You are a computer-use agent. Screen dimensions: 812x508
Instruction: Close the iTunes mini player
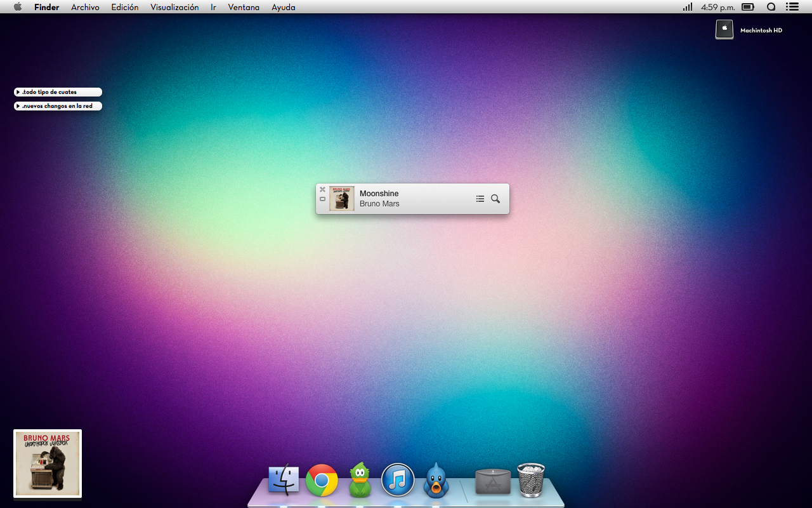(322, 189)
